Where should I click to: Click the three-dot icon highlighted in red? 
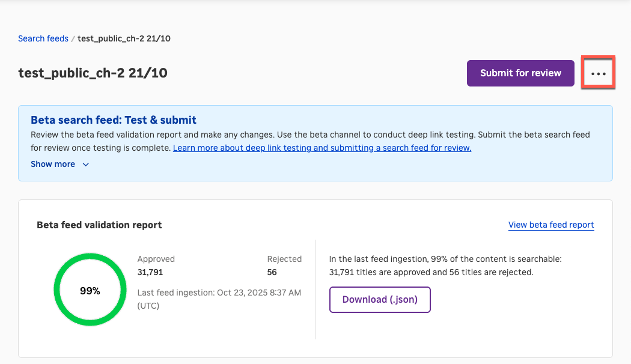[x=598, y=73]
